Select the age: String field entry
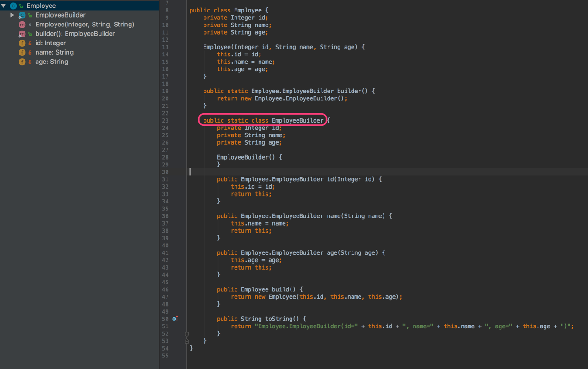Screen dimensions: 588x369 tap(51, 61)
